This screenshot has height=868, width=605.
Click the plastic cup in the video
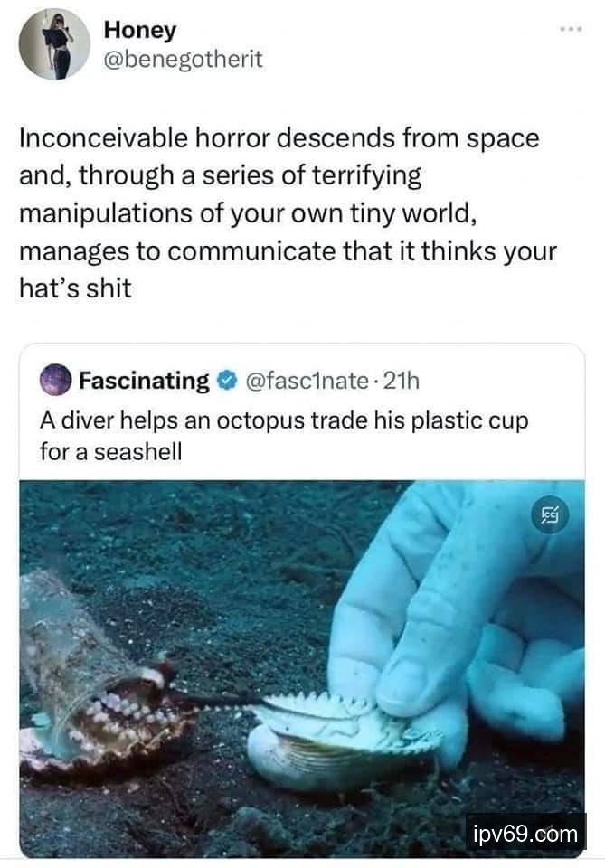coord(63,651)
